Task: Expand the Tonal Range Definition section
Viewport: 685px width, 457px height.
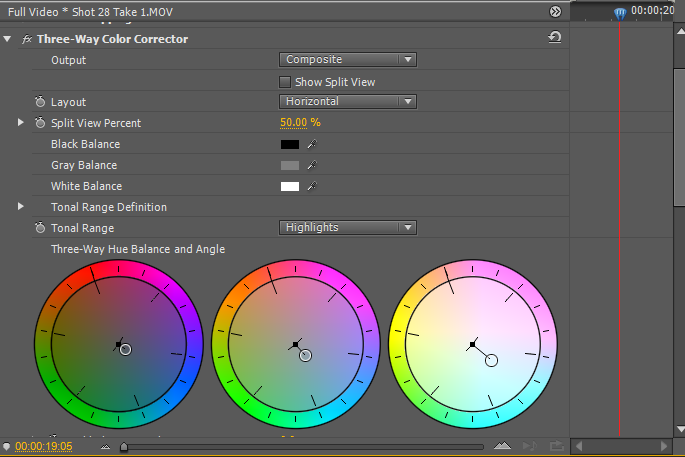Action: click(20, 206)
